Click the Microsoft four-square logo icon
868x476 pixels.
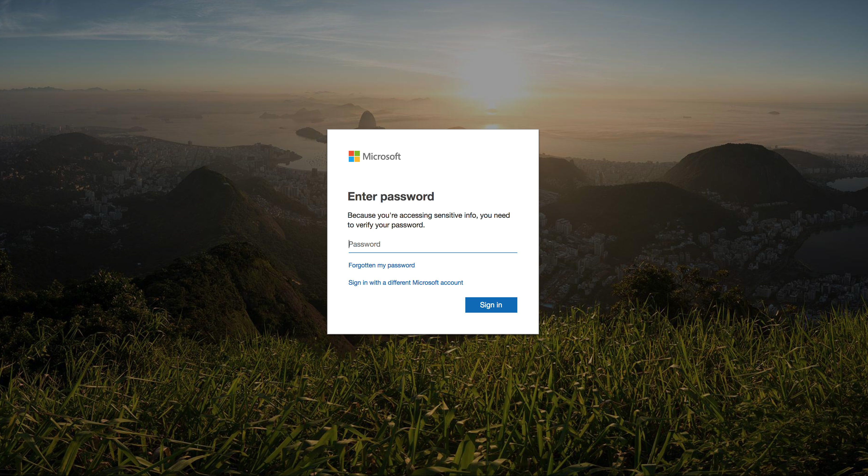pyautogui.click(x=354, y=156)
